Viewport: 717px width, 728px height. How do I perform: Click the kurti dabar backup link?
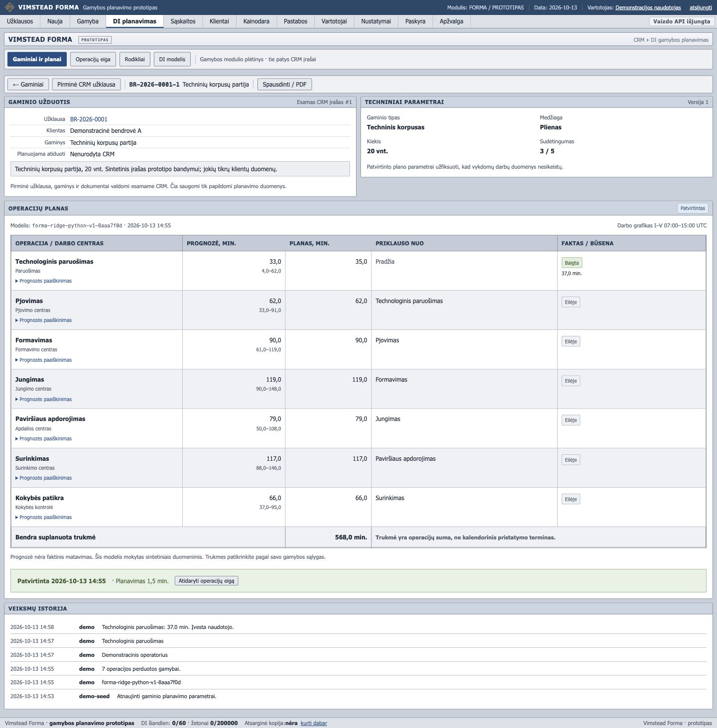click(x=314, y=723)
